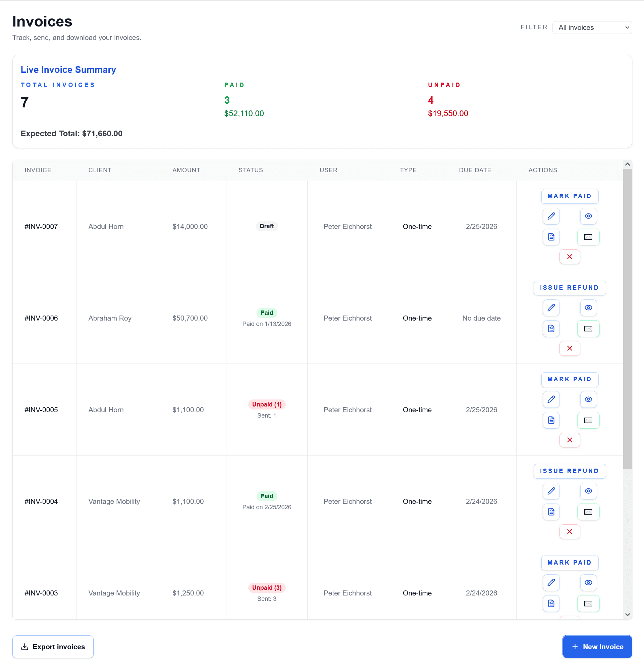Create a New Invoice
Screen dimensions: 644x670
pos(597,647)
